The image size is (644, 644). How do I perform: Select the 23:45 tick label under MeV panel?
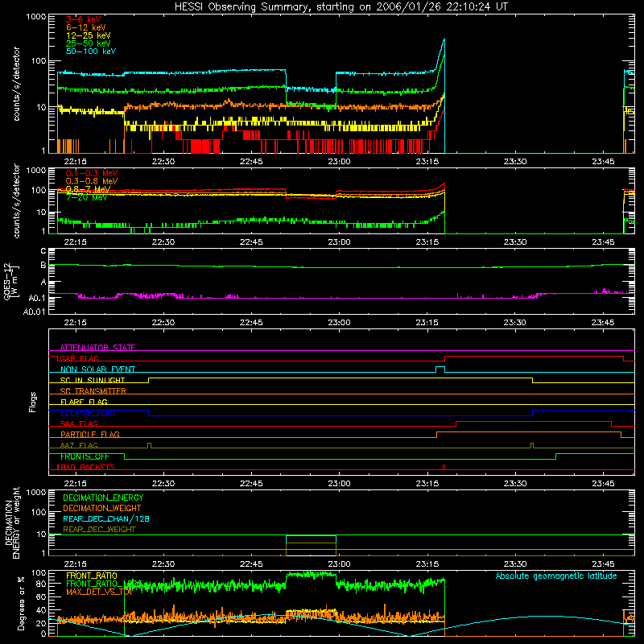pos(603,242)
